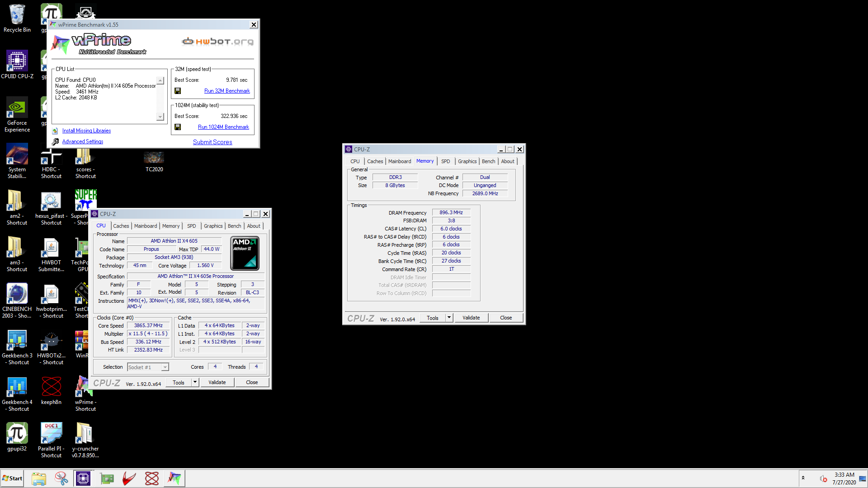Image resolution: width=868 pixels, height=488 pixels.
Task: Open CPU tab in right CPU-Z window
Action: [x=355, y=161]
